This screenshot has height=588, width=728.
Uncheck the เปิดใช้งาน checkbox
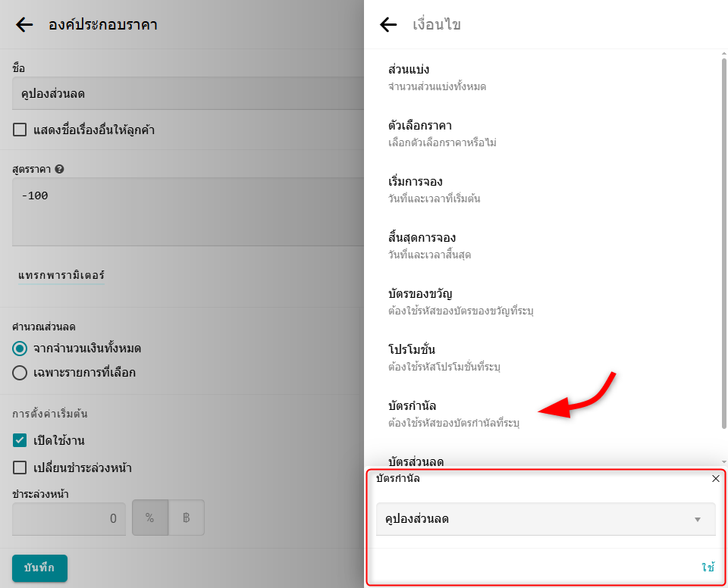coord(20,440)
